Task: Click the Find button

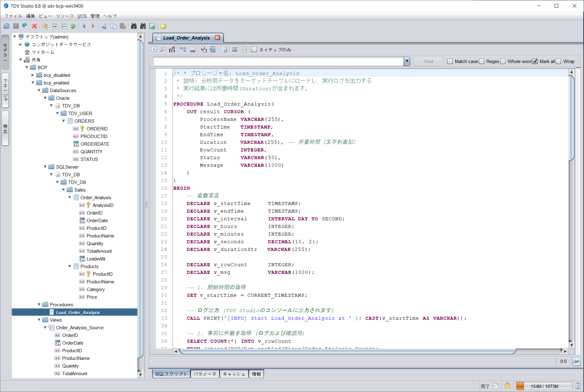Action: point(428,62)
